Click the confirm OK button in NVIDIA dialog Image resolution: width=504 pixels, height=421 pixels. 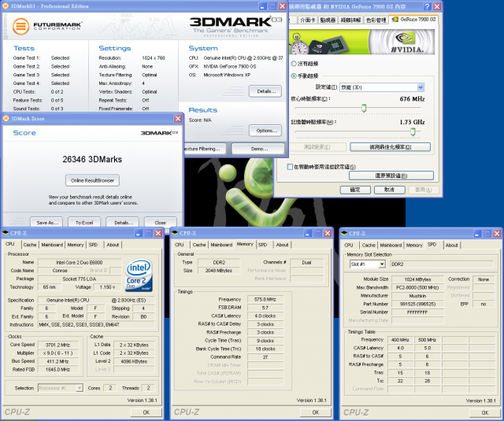355,190
